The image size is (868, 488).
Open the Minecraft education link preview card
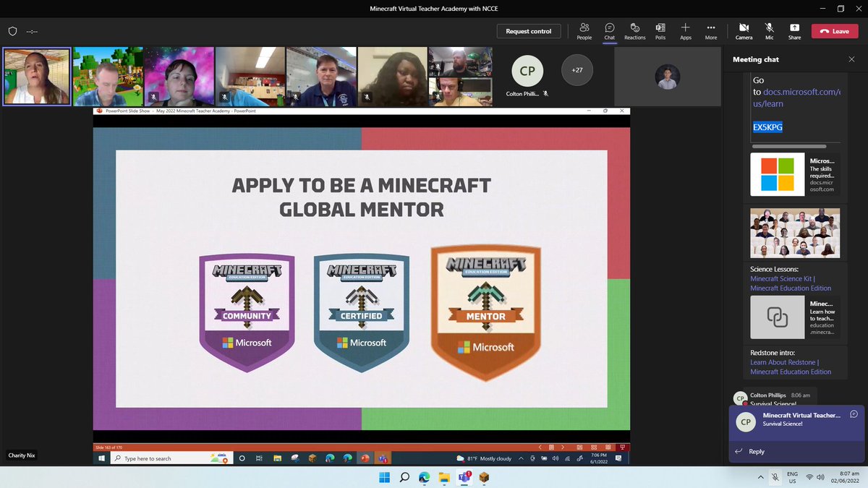(x=795, y=317)
